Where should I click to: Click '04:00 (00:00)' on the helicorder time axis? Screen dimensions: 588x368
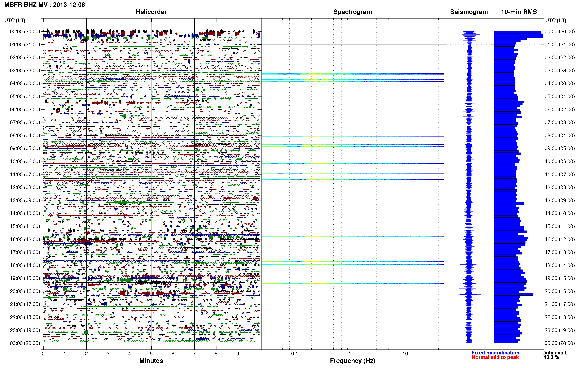click(25, 83)
